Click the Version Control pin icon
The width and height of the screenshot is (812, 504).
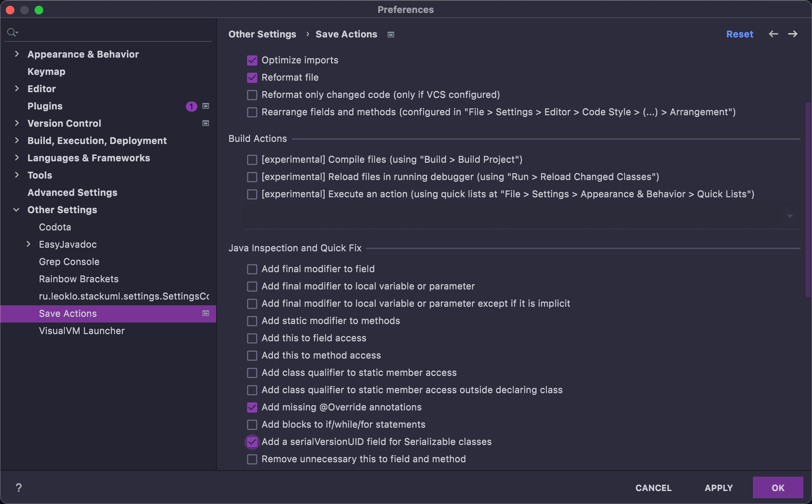click(x=206, y=122)
